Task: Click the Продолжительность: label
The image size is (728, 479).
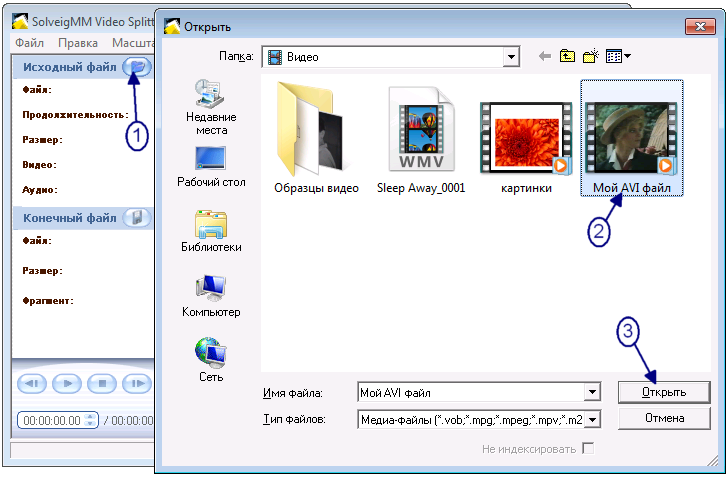Action: coord(75,115)
